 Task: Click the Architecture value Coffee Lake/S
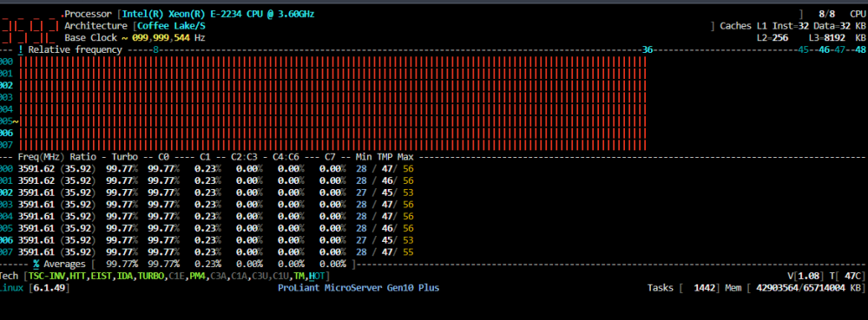[x=171, y=26]
